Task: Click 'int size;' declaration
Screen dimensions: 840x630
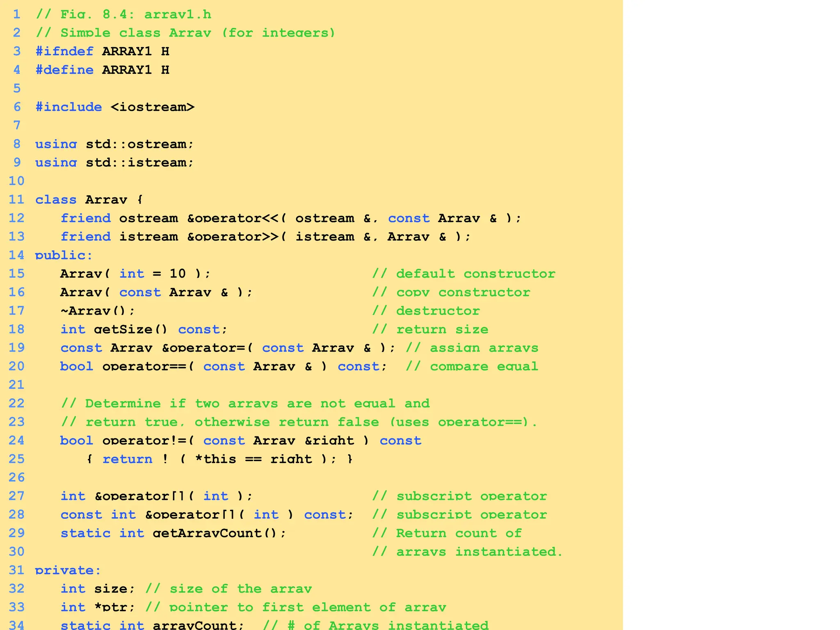Action: click(98, 589)
